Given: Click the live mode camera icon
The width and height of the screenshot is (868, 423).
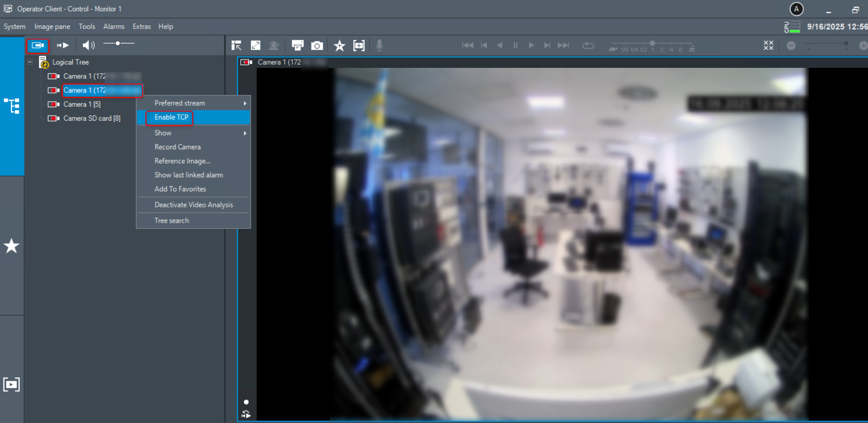Looking at the screenshot, I should coord(37,45).
